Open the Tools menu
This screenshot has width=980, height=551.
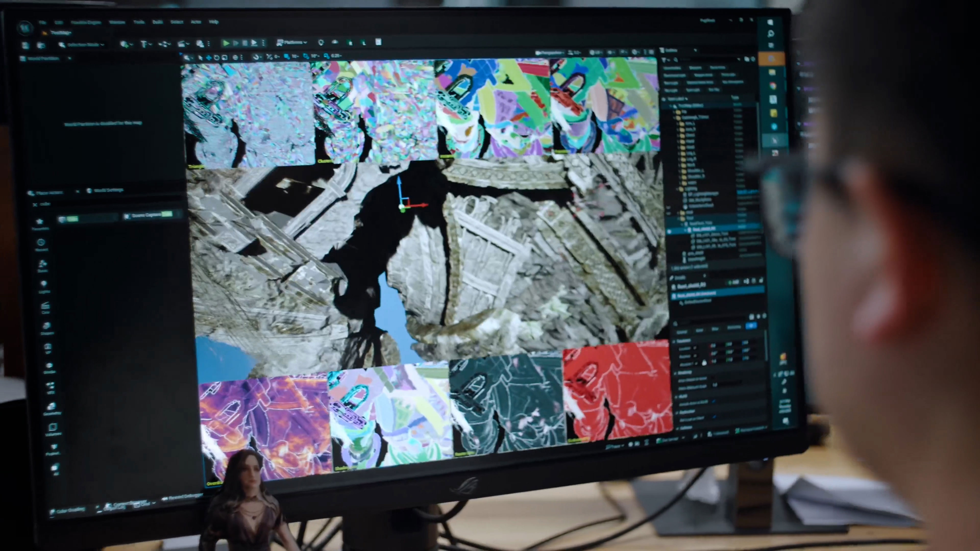(139, 22)
